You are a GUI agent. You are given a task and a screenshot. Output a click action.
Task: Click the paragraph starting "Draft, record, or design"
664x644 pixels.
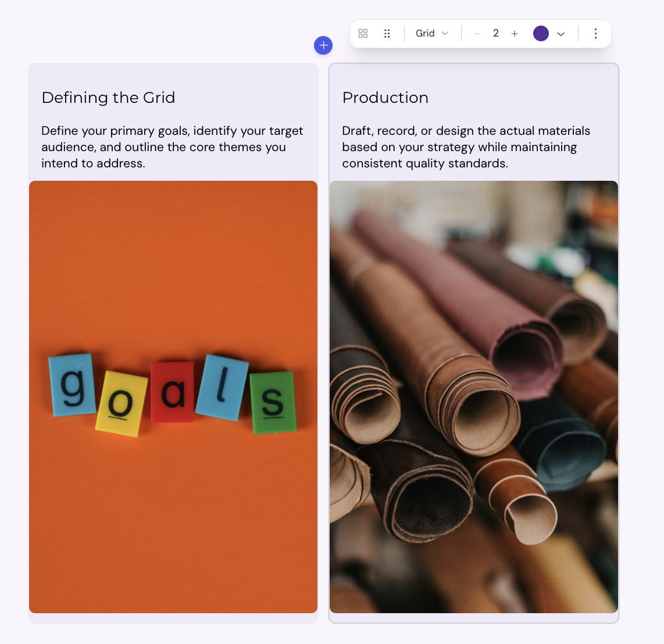tap(466, 147)
